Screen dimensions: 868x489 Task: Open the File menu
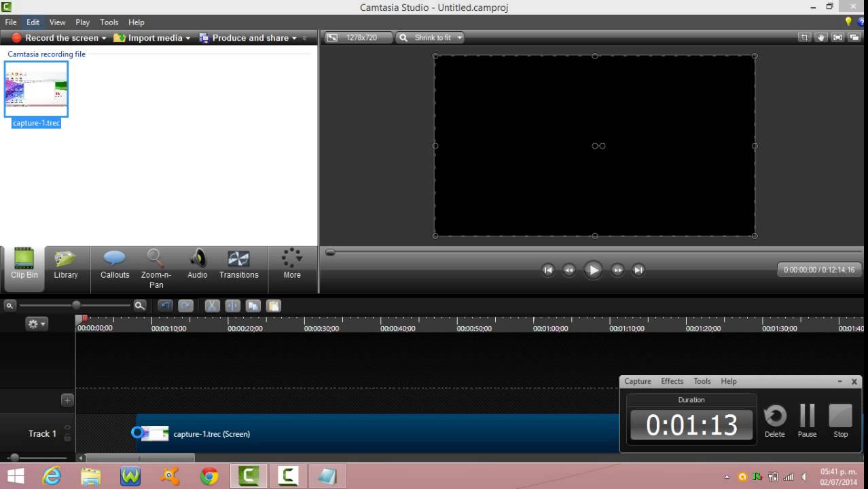tap(11, 22)
